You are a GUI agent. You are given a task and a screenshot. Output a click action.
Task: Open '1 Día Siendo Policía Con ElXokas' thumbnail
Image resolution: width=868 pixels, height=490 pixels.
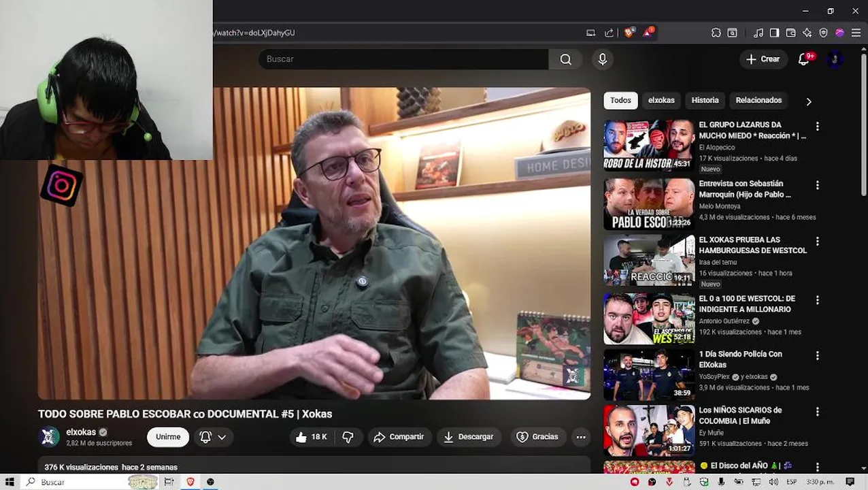click(649, 374)
